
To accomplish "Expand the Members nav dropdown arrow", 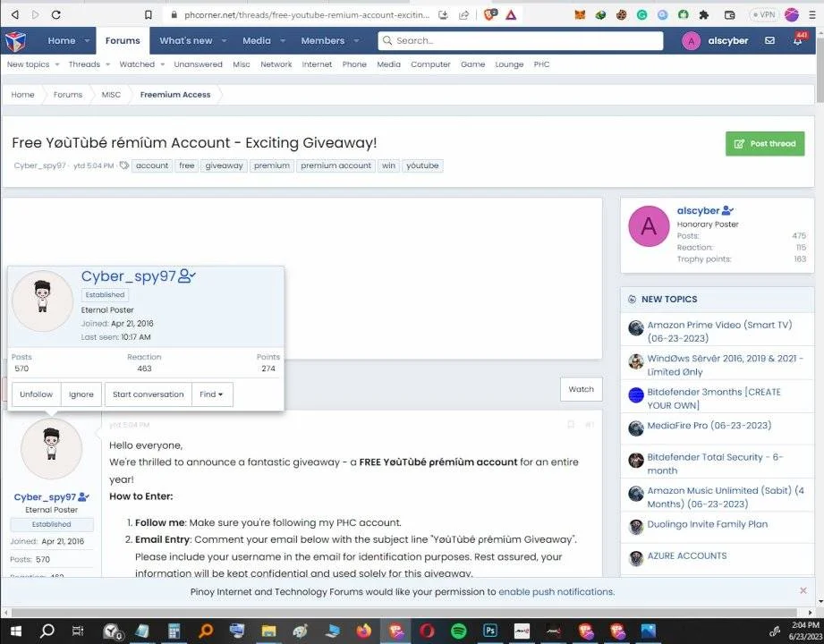I will 356,40.
